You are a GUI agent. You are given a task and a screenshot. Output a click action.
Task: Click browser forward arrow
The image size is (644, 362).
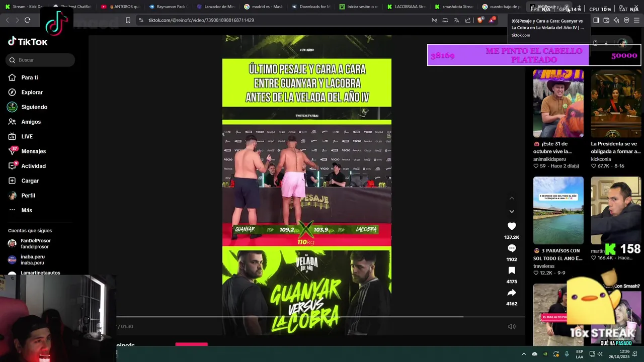[17, 20]
